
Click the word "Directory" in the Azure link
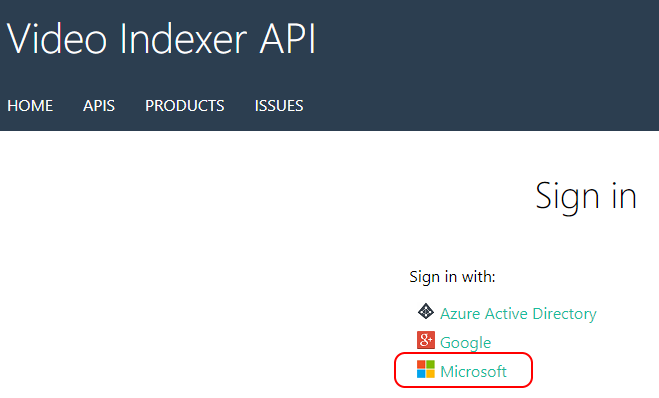pos(564,314)
